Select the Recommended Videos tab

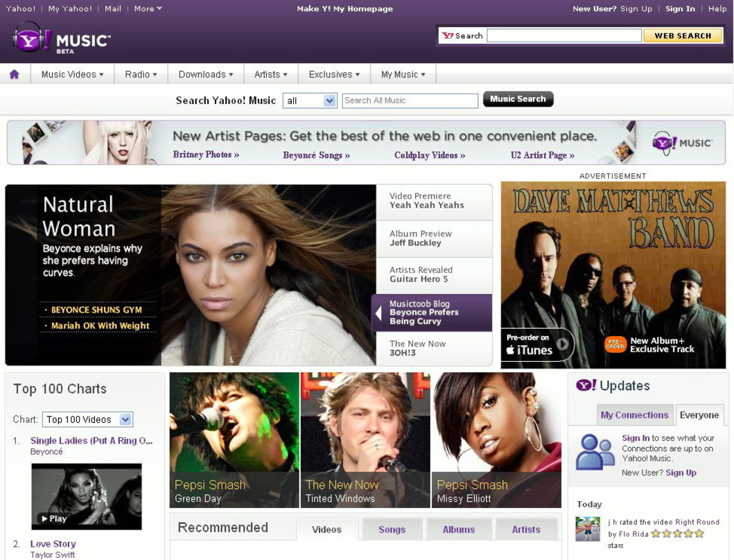[x=326, y=530]
